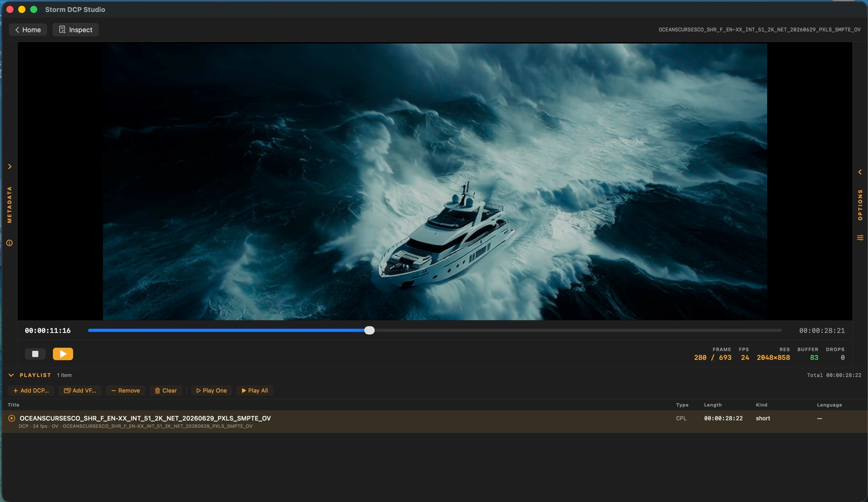Click the Total 00:00:28:22 label
The image size is (868, 502).
834,375
